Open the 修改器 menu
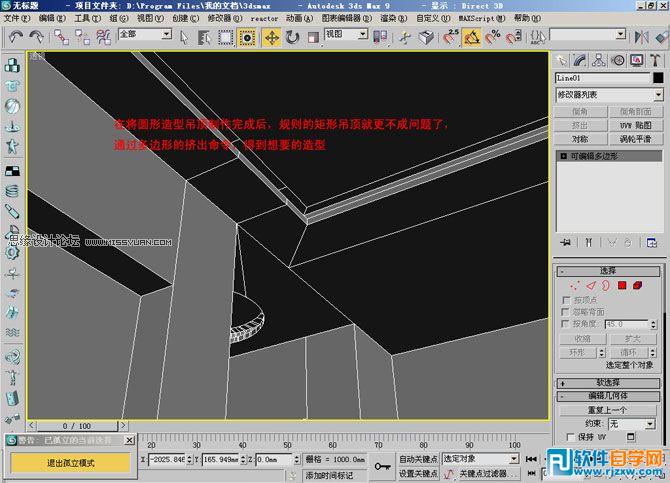This screenshot has width=670, height=483. [x=225, y=18]
